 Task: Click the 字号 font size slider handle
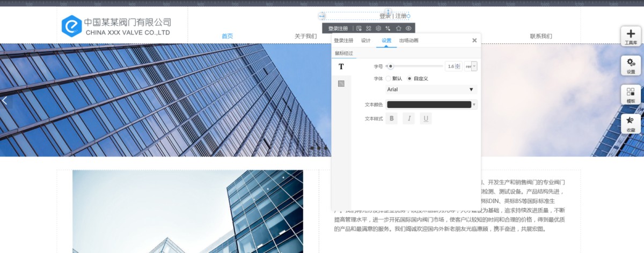click(391, 66)
